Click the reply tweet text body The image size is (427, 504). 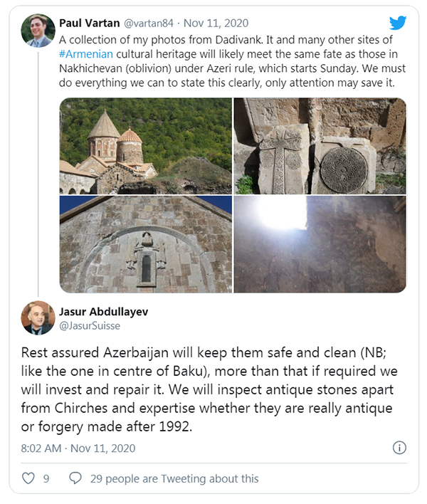209,389
